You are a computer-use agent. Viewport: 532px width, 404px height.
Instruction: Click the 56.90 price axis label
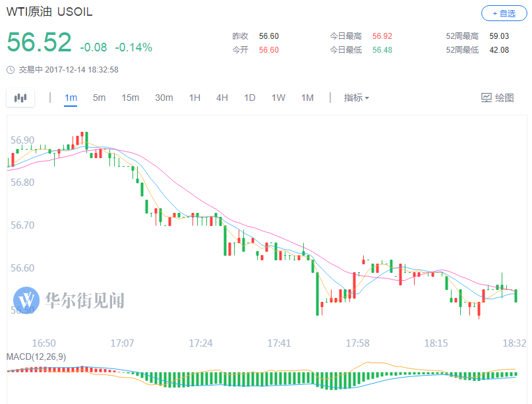click(22, 140)
